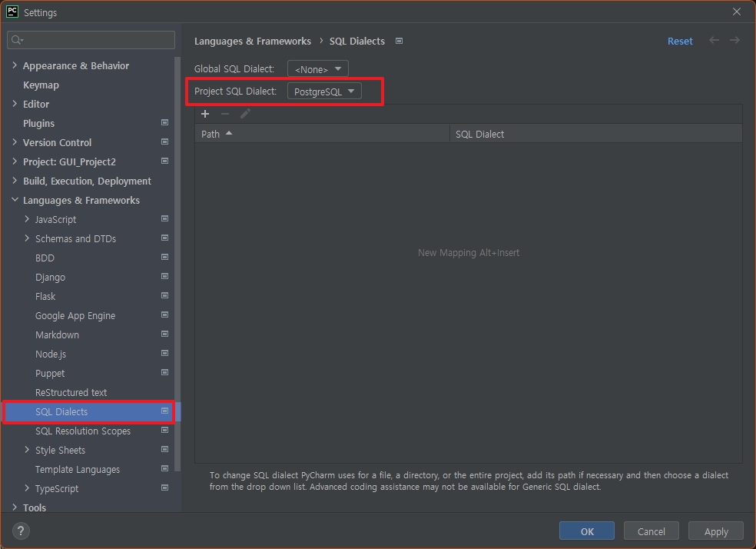The image size is (756, 549).
Task: Click the PyCharm logo in title bar
Action: 12,12
